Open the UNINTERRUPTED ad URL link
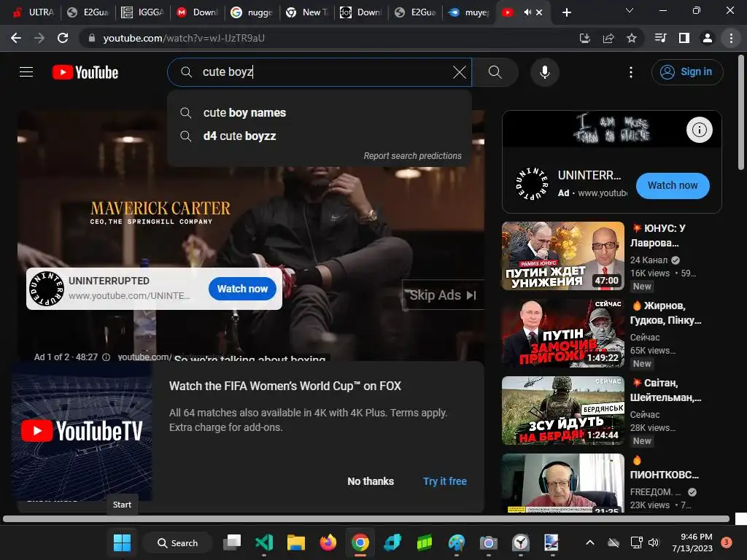The image size is (747, 560). point(129,296)
